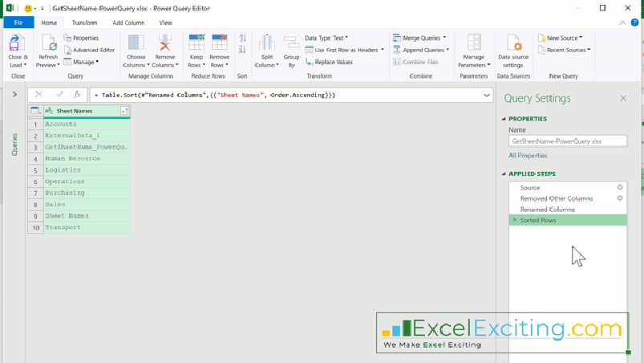The width and height of the screenshot is (644, 363).
Task: Open the Merge Queries dropdown
Action: tap(419, 38)
